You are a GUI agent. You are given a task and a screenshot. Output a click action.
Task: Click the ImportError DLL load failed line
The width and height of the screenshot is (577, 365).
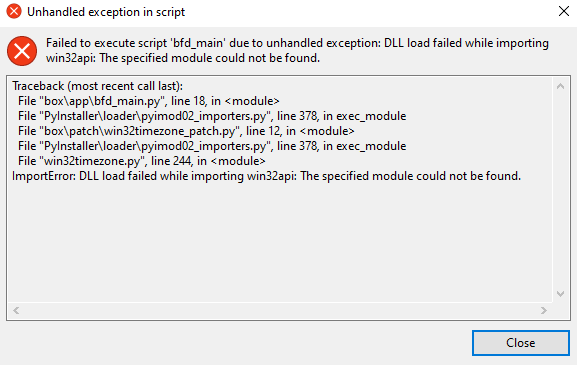pos(266,176)
